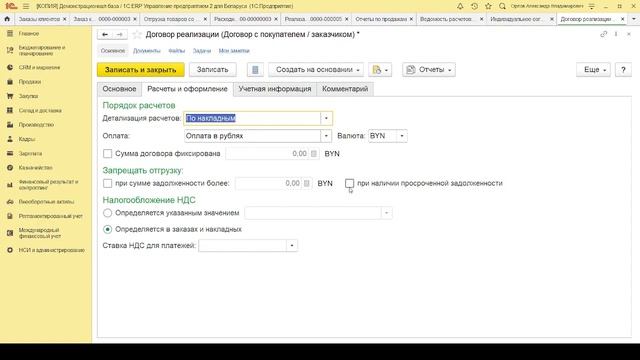Viewport: 640px width, 360px height.
Task: Open Кадры section in sidebar
Action: click(x=27, y=139)
